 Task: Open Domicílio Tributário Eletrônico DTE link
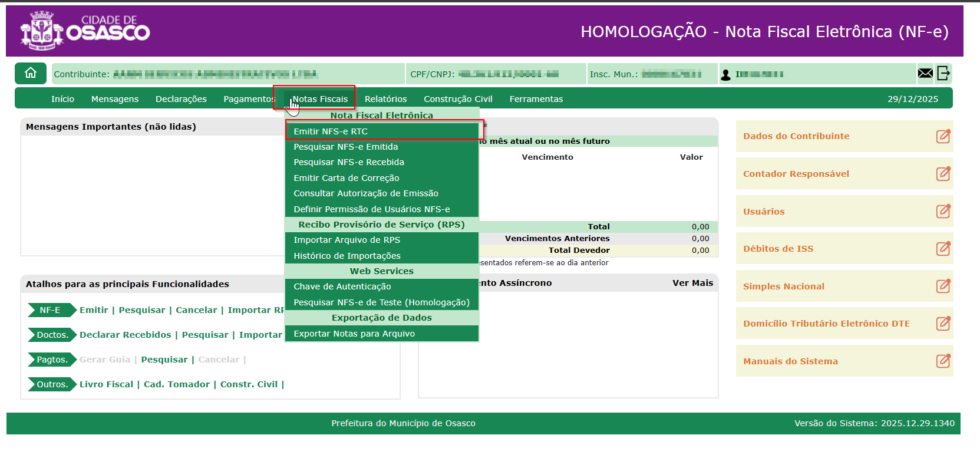coord(826,324)
